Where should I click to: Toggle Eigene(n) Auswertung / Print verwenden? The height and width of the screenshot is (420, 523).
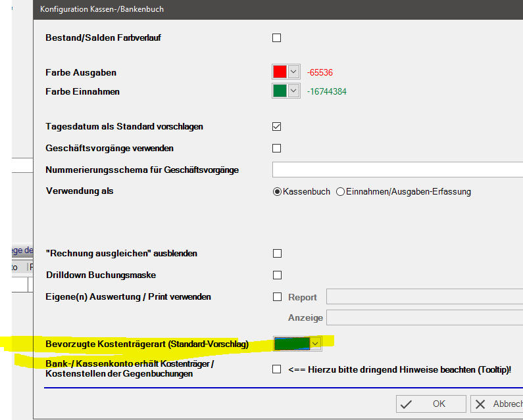pyautogui.click(x=277, y=297)
